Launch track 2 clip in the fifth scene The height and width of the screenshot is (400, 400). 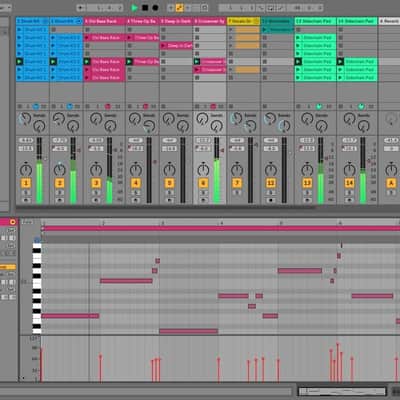click(x=53, y=62)
